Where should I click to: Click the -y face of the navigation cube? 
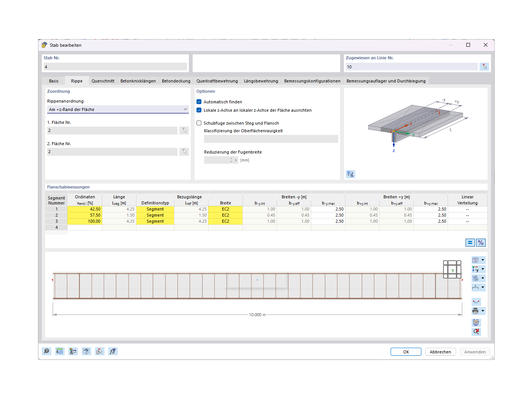pyautogui.click(x=452, y=270)
